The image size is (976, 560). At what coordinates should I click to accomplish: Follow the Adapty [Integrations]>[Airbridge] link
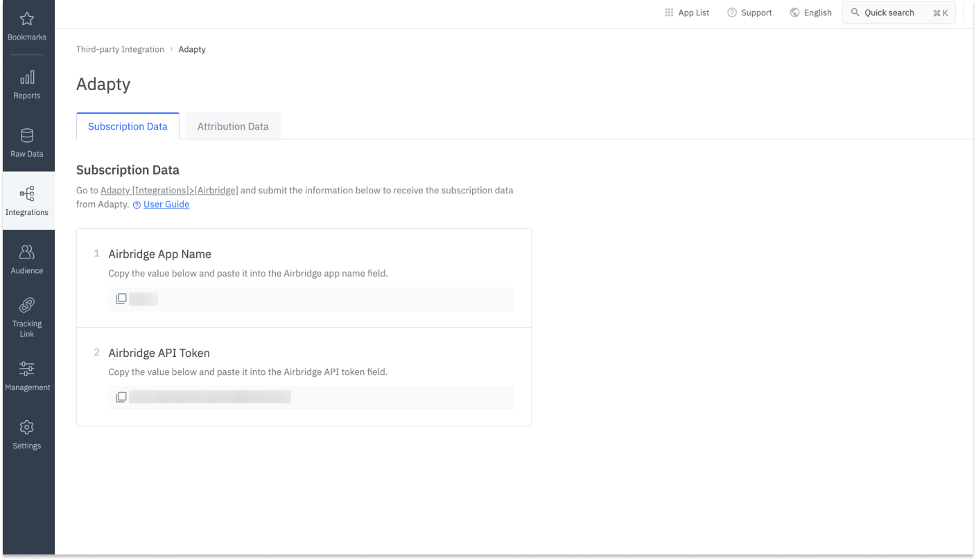coord(169,190)
